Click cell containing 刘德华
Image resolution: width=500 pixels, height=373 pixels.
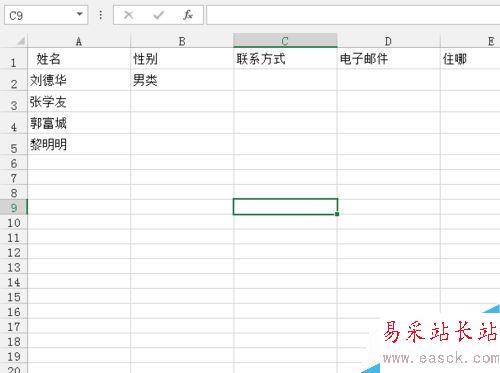[79, 80]
